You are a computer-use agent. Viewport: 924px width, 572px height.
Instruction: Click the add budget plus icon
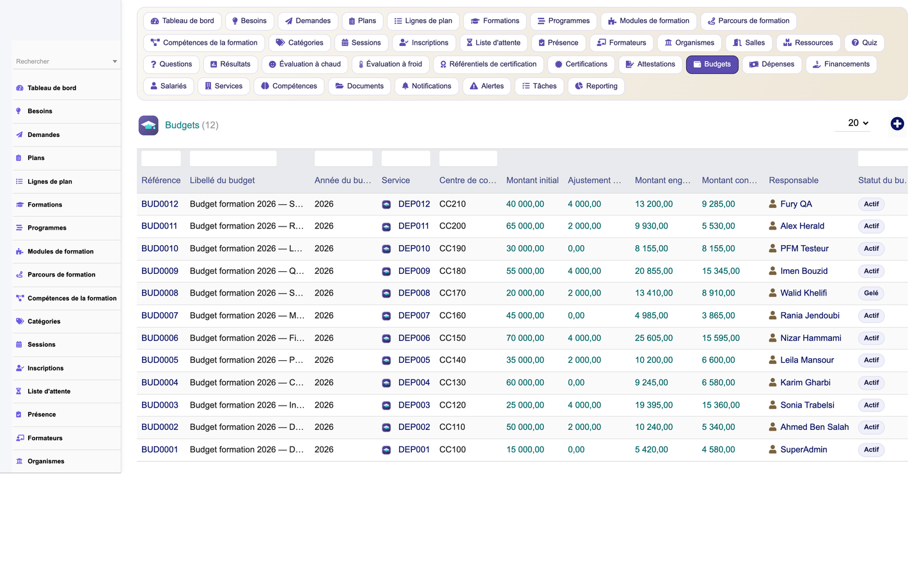click(897, 123)
